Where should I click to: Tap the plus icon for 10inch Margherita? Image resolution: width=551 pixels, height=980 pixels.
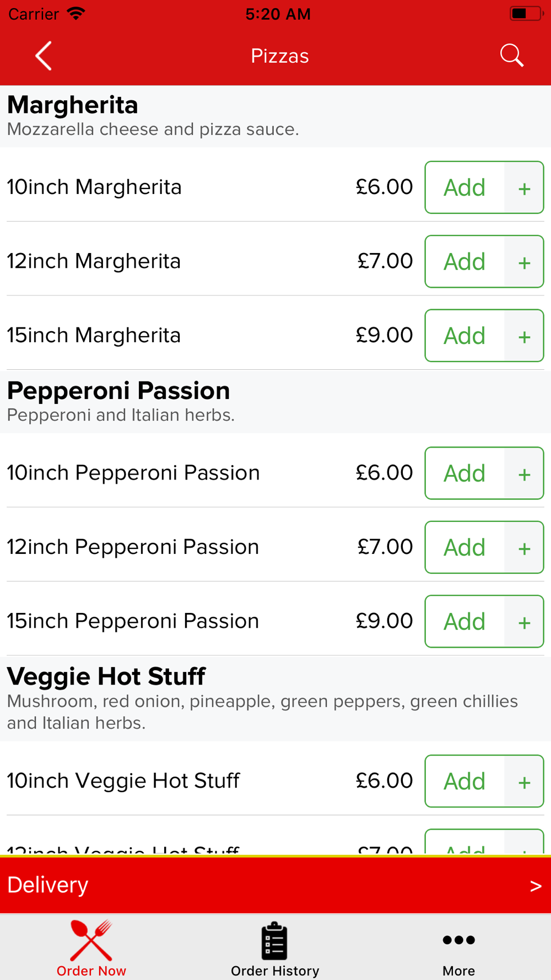pos(524,188)
